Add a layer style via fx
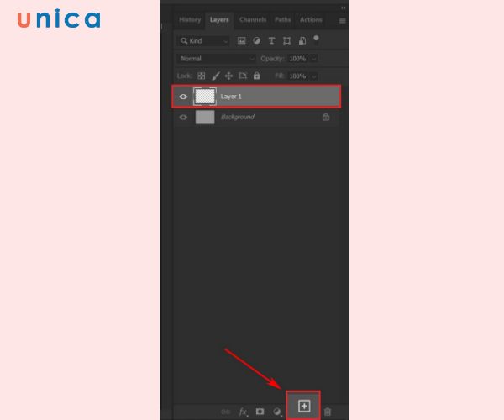Image resolution: width=504 pixels, height=420 pixels. (x=244, y=412)
